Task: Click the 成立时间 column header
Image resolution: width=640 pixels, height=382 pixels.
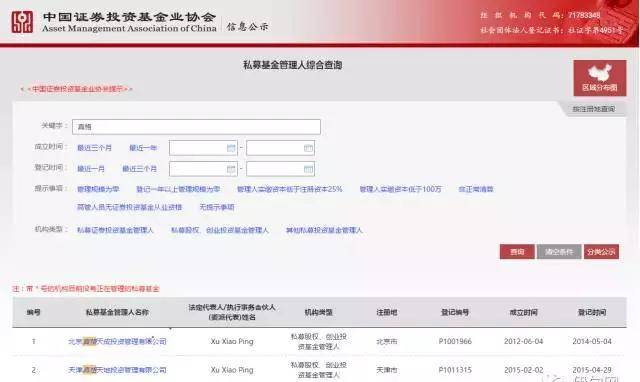Action: [523, 312]
